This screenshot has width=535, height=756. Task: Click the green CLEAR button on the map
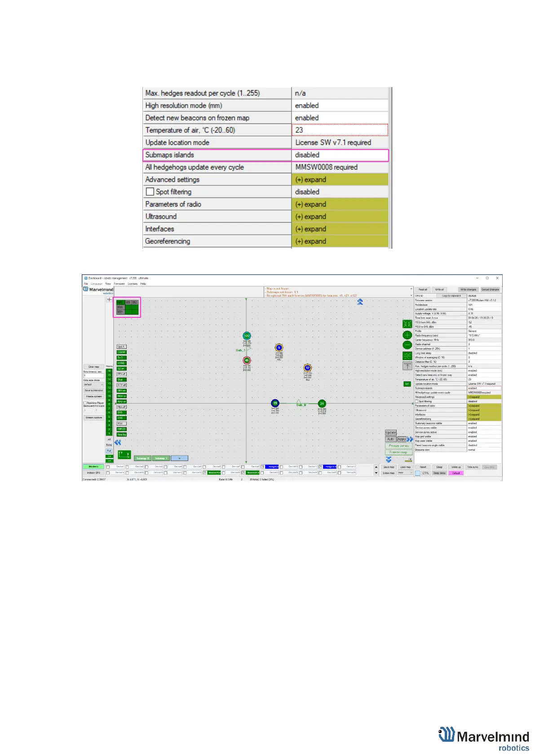121,352
